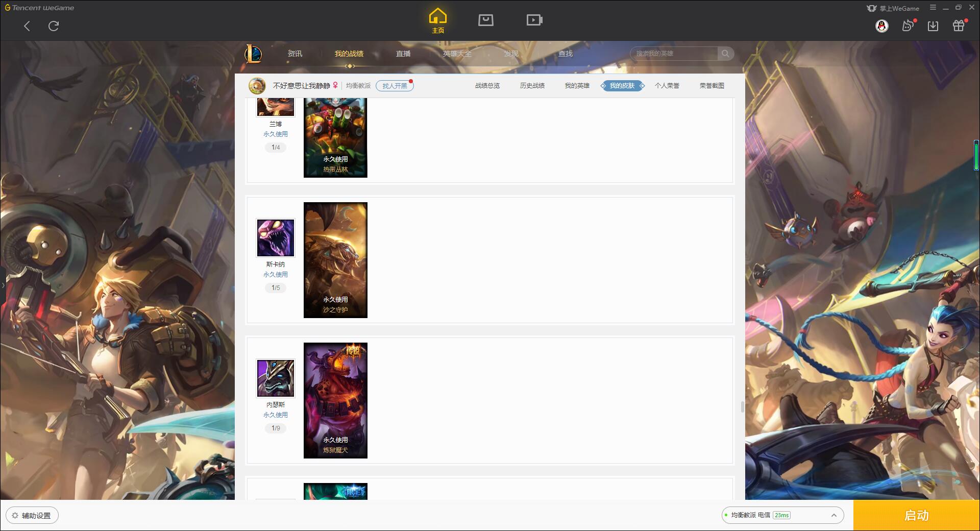Click the League of Legends logo

click(253, 54)
